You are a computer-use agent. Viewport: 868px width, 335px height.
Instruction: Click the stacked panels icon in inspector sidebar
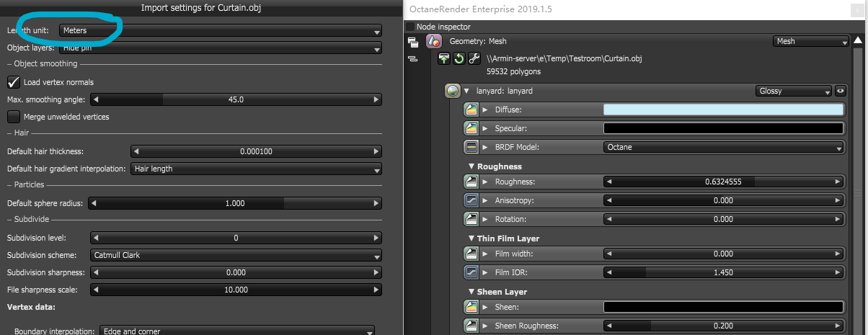(413, 42)
